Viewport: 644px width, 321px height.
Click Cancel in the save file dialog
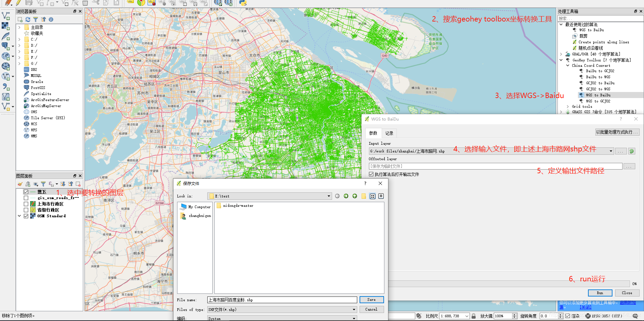point(371,309)
